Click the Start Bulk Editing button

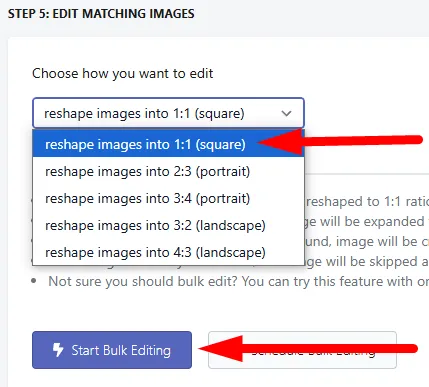112,350
